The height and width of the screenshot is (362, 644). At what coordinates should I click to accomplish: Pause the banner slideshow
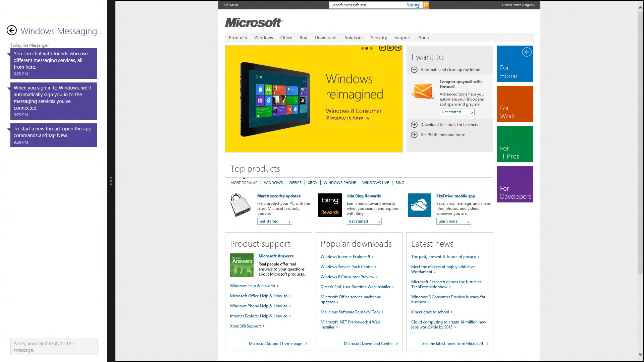pos(390,48)
